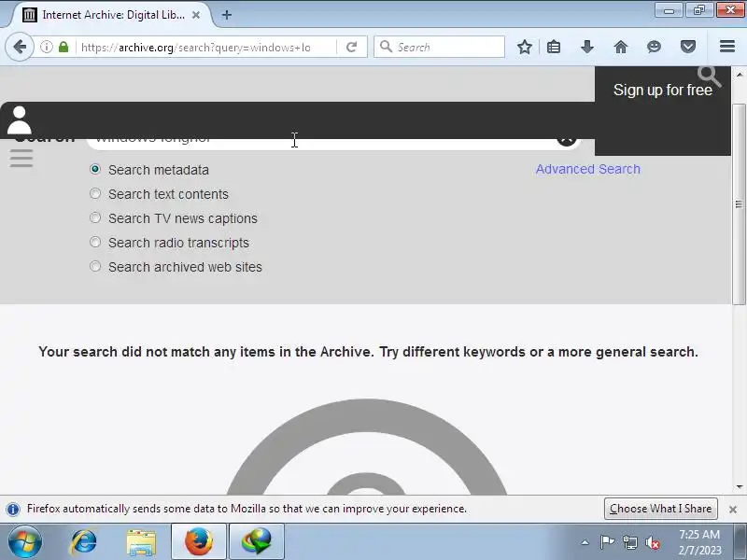747x560 pixels.
Task: Open Internet Download Manager taskbar icon
Action: tap(257, 541)
